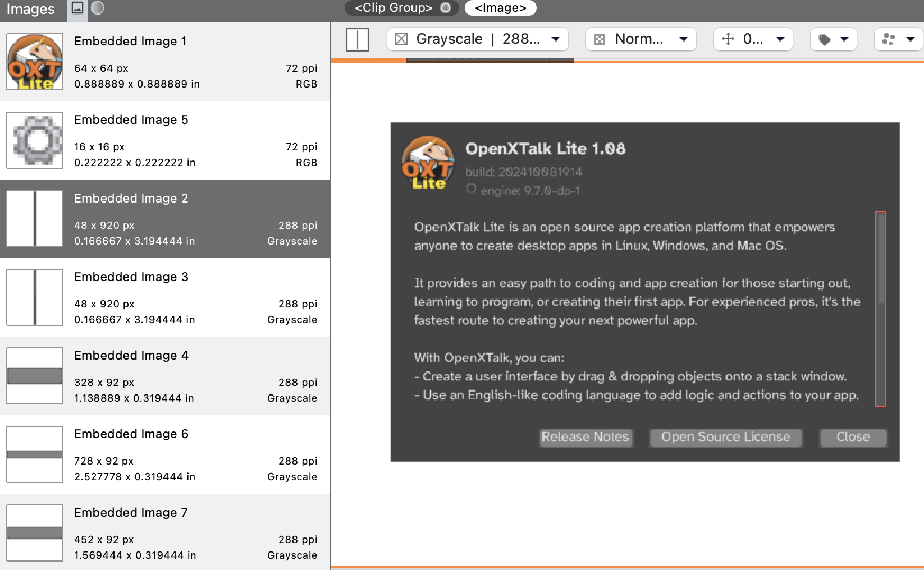Click the 'Embedded Image 1' name
Screen dimensions: 924x570
(130, 42)
